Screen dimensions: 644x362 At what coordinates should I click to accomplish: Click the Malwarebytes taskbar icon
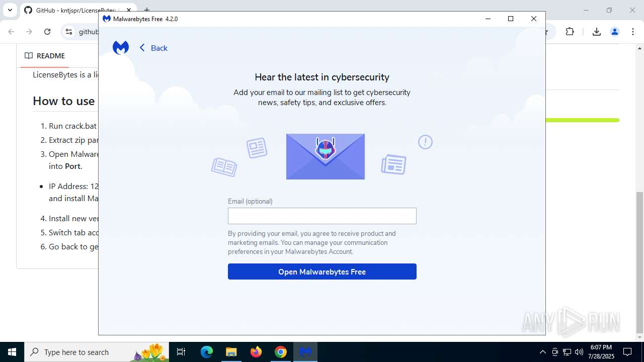pyautogui.click(x=305, y=352)
